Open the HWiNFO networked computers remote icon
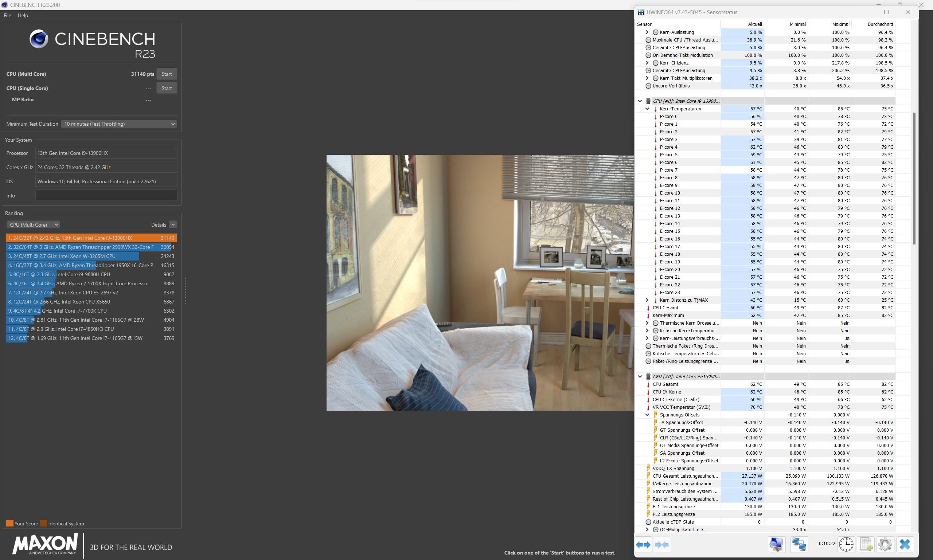The height and width of the screenshot is (560, 933). pyautogui.click(x=799, y=544)
